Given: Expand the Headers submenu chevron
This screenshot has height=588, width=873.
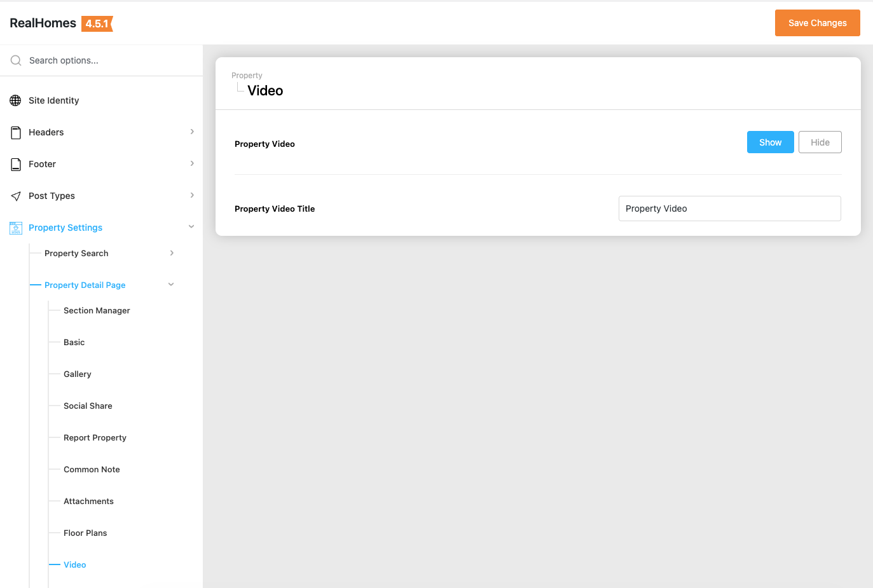Looking at the screenshot, I should click(x=192, y=132).
